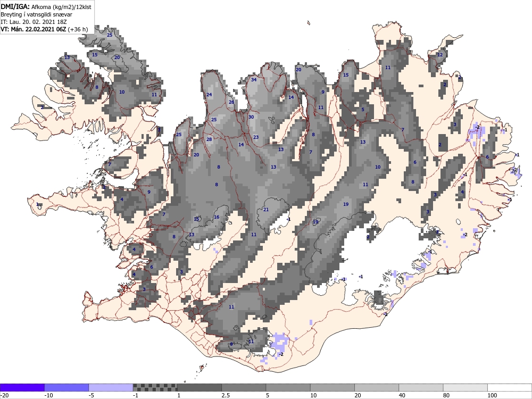Click the light gray 20 to 40 legend swatch
532x399 pixels.
(377, 387)
